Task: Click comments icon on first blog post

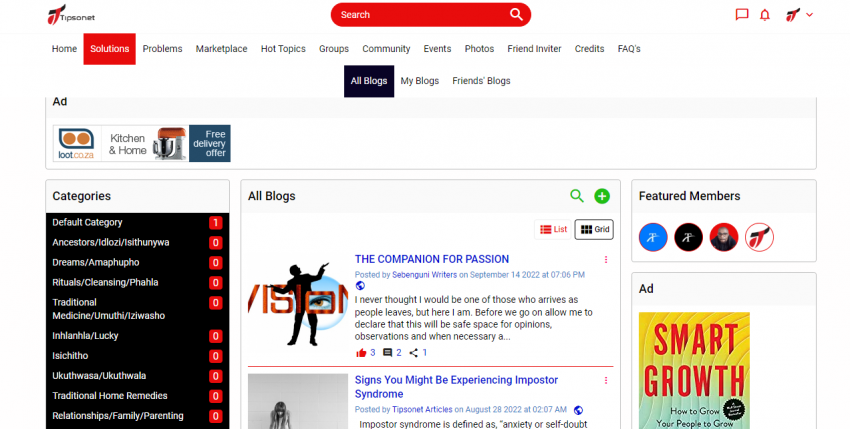Action: [388, 353]
